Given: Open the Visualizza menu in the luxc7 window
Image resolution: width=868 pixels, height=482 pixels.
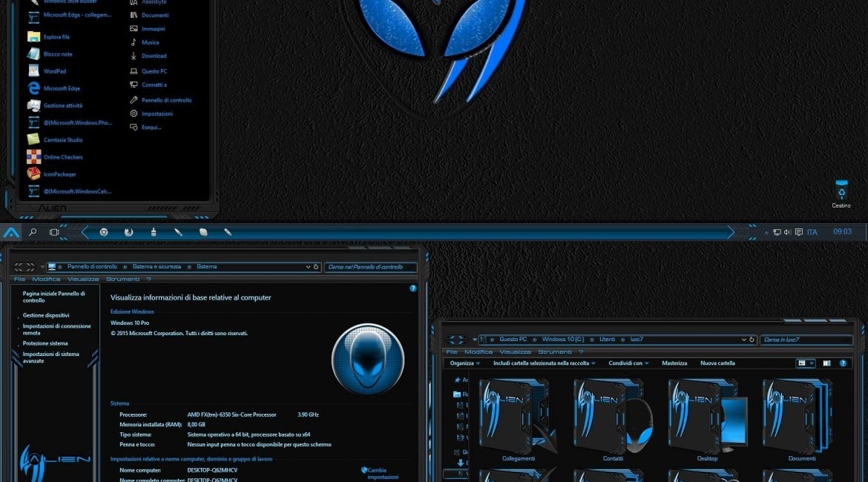Looking at the screenshot, I should click(x=516, y=352).
